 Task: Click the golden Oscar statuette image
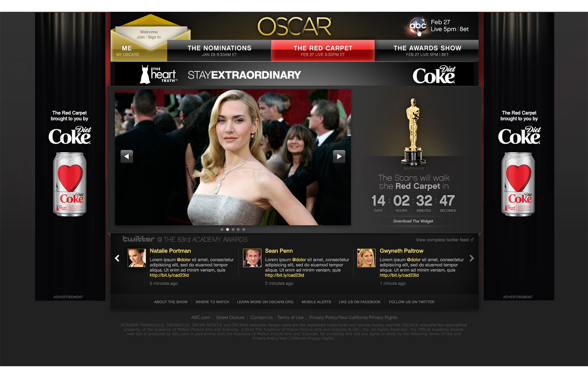point(413,131)
